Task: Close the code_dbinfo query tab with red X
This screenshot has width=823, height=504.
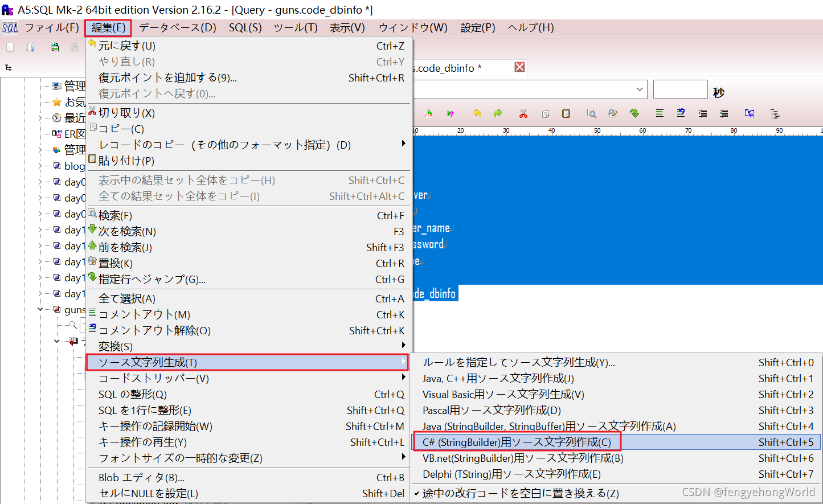Action: coord(519,67)
